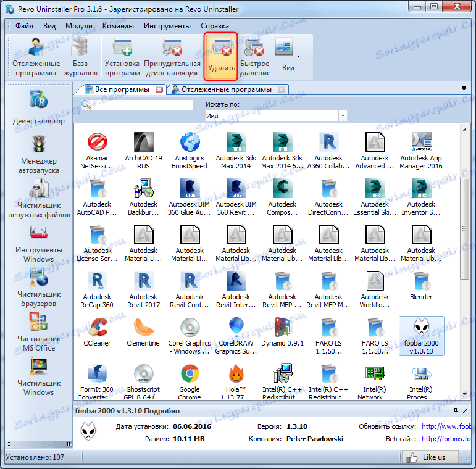Select FormIt 360 Converter entry
Image resolution: width=476 pixels, height=469 pixels.
pos(97,381)
